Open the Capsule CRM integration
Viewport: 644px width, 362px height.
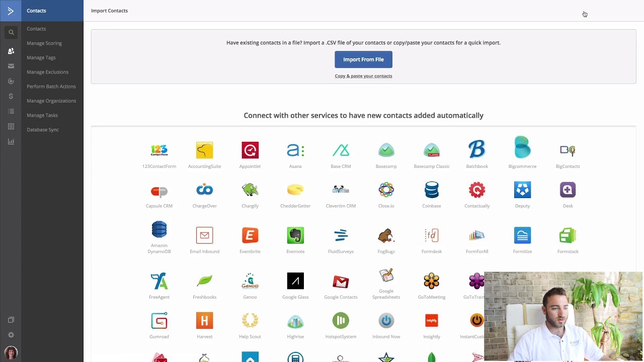[x=159, y=191]
